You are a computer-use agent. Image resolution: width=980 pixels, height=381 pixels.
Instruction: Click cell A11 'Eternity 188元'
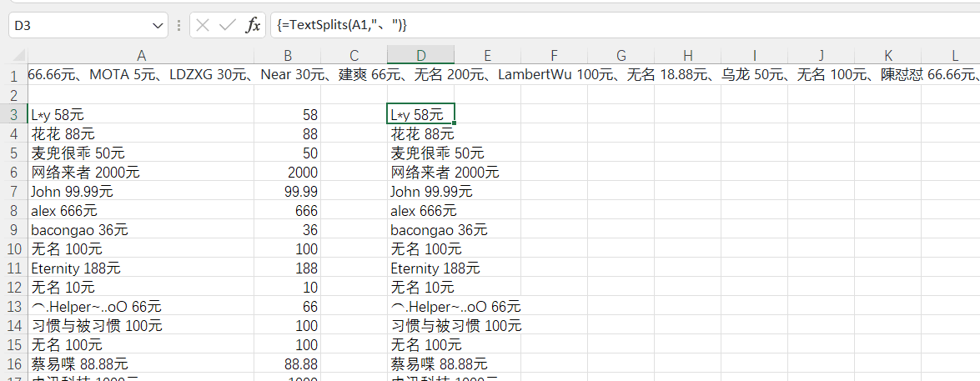pos(141,268)
